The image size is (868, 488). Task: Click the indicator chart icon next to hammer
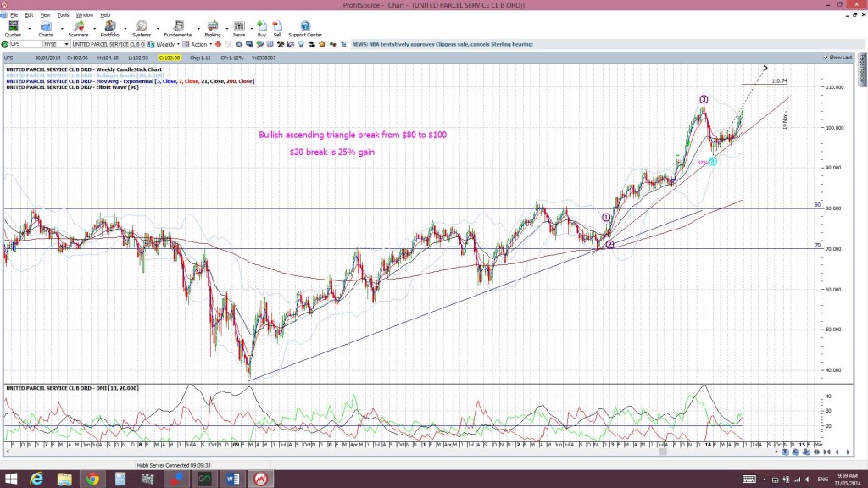291,44
